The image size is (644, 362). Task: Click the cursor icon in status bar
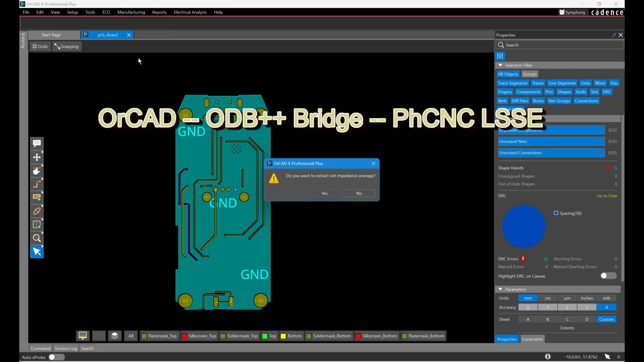coord(607,357)
